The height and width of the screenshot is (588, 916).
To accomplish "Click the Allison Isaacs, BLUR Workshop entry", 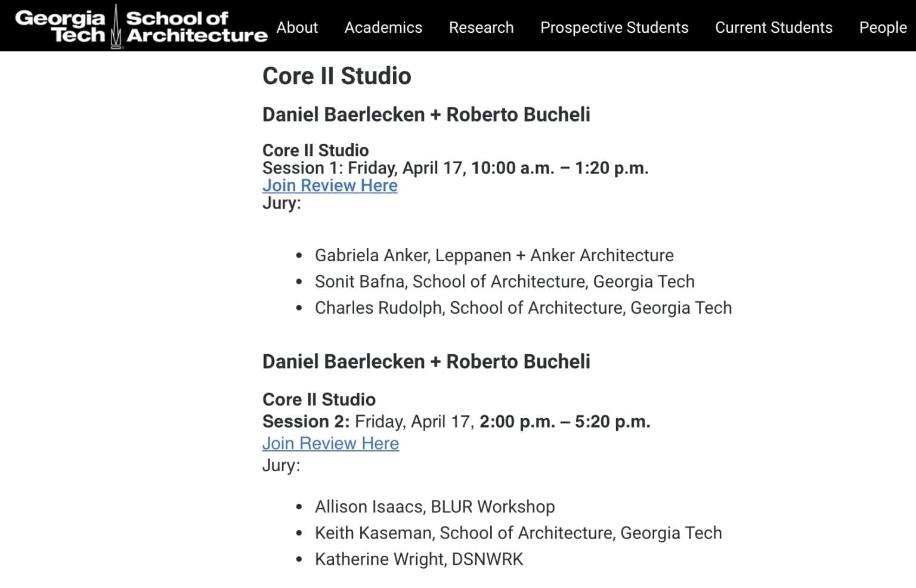I will (x=435, y=506).
